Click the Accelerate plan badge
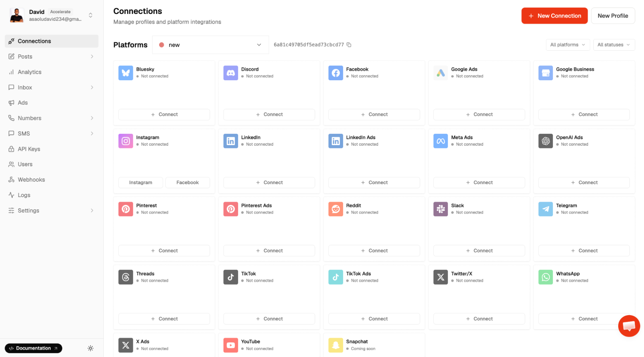644x357 pixels. (60, 12)
